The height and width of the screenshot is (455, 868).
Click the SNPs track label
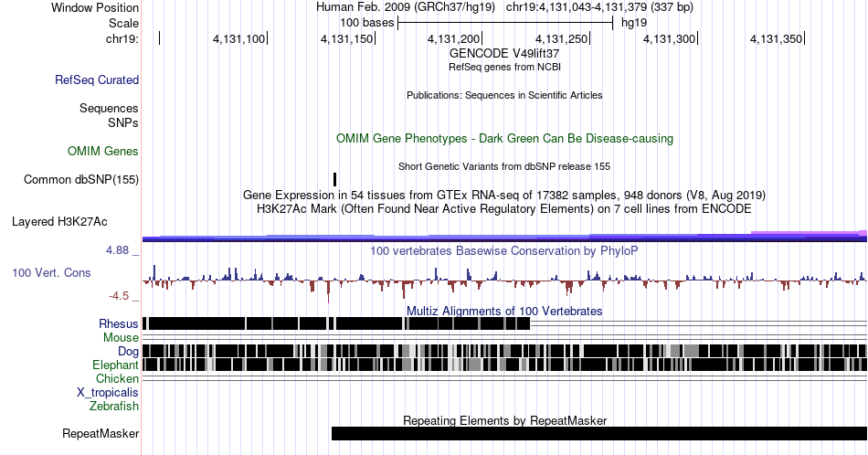pos(123,122)
